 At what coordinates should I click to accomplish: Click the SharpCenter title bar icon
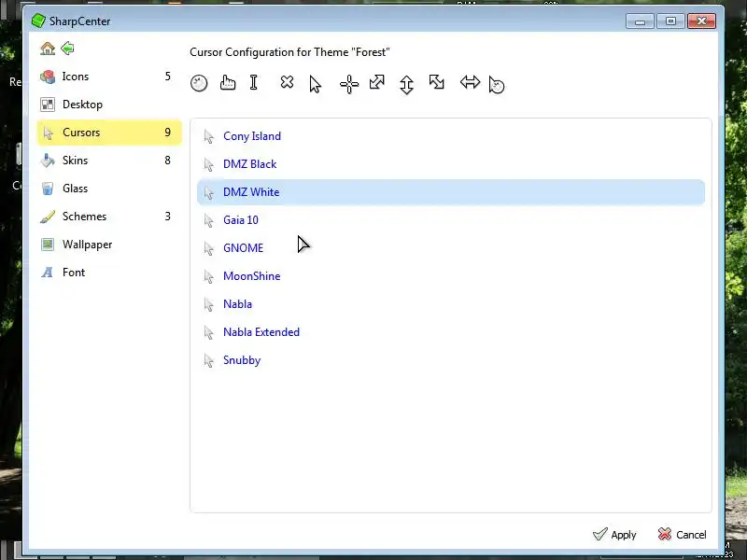click(38, 21)
